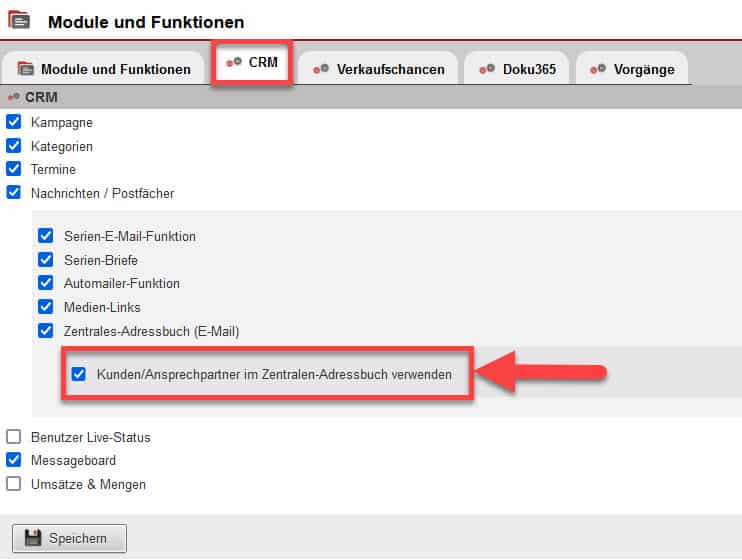Disable the Kategorien option
The width and height of the screenshot is (742, 560).
(x=14, y=146)
